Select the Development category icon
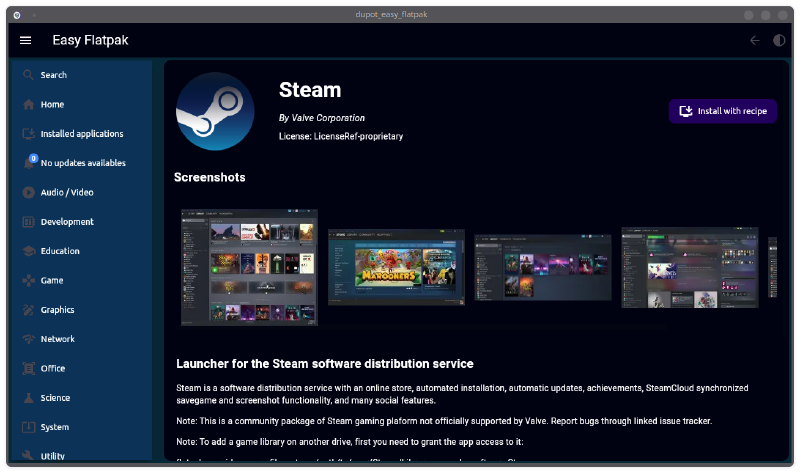 29,222
